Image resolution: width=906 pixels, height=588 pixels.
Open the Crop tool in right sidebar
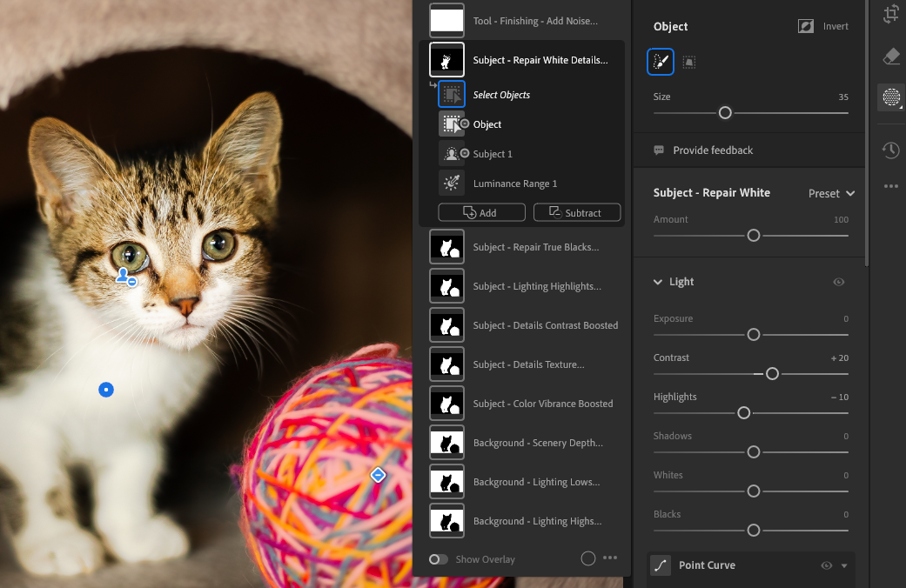pos(890,14)
